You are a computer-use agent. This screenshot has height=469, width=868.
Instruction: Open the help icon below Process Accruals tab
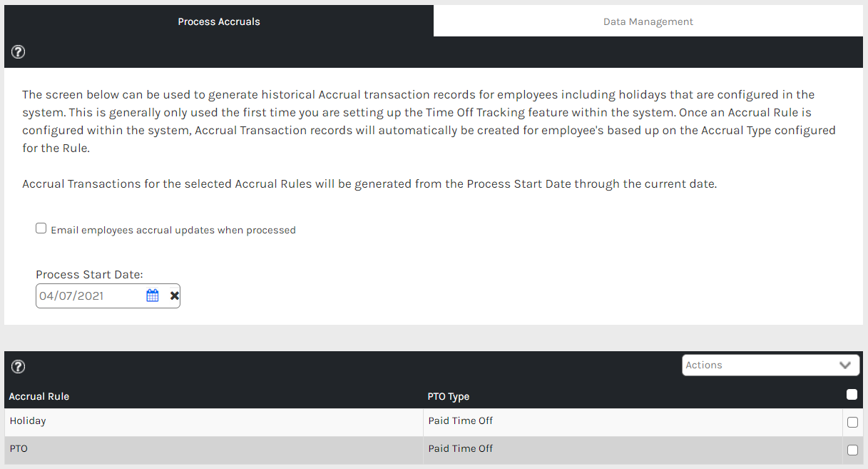(x=19, y=52)
